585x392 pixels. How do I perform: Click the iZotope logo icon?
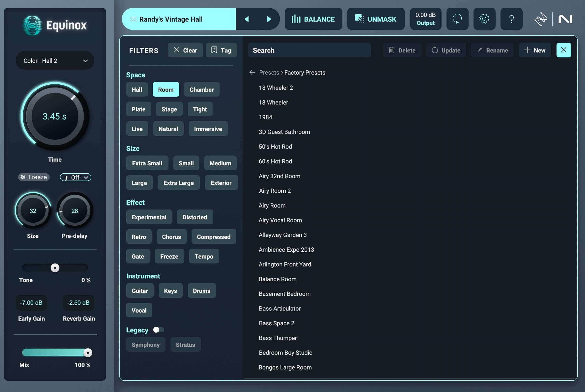[541, 19]
